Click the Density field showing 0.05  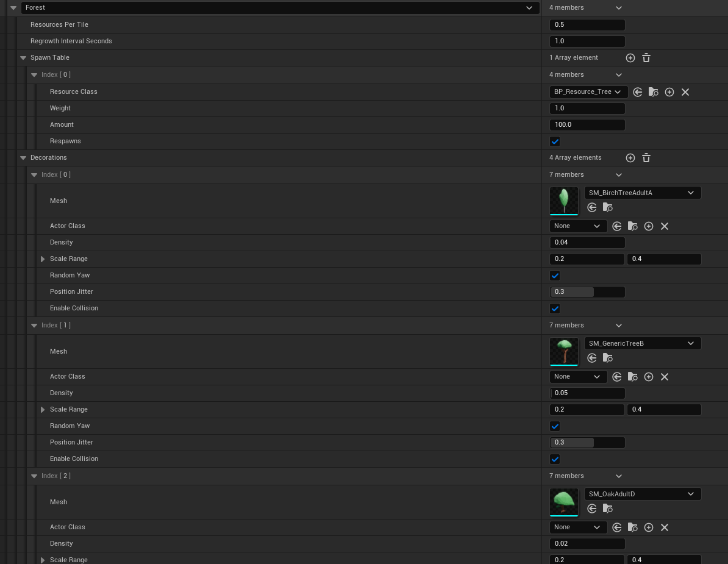click(x=587, y=393)
